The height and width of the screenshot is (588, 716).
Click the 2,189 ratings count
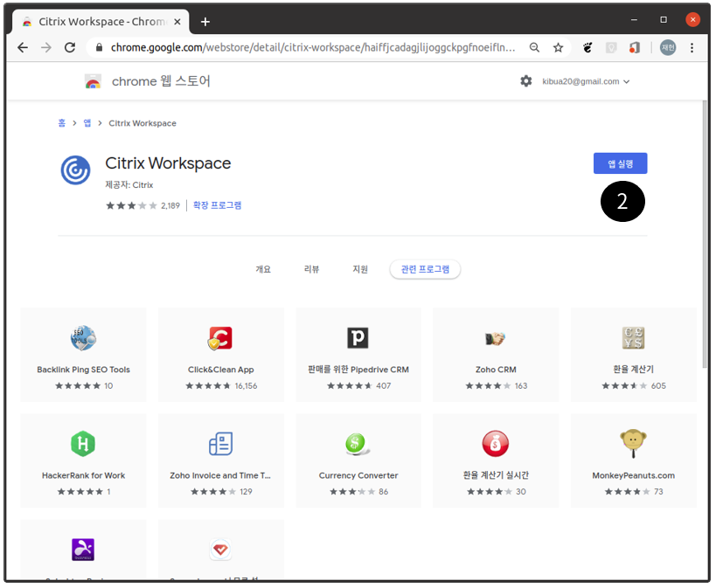point(170,206)
